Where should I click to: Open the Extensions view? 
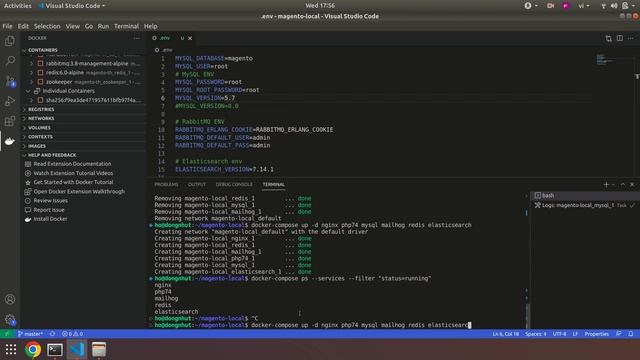click(x=10, y=121)
